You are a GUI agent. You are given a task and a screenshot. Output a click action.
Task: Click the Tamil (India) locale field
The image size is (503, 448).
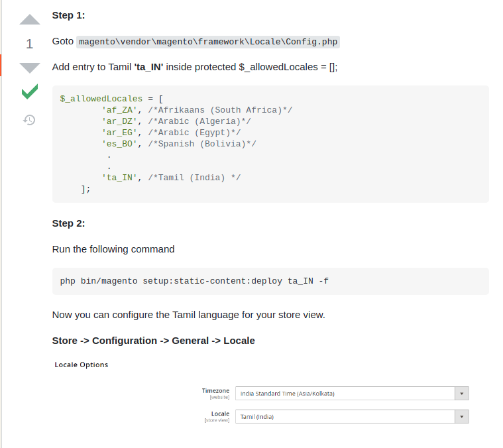(x=345, y=417)
